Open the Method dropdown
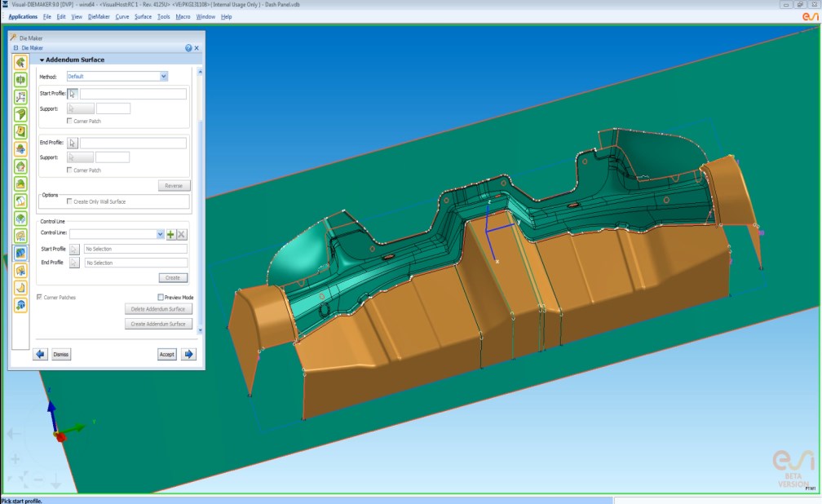The width and height of the screenshot is (822, 504). tap(164, 76)
